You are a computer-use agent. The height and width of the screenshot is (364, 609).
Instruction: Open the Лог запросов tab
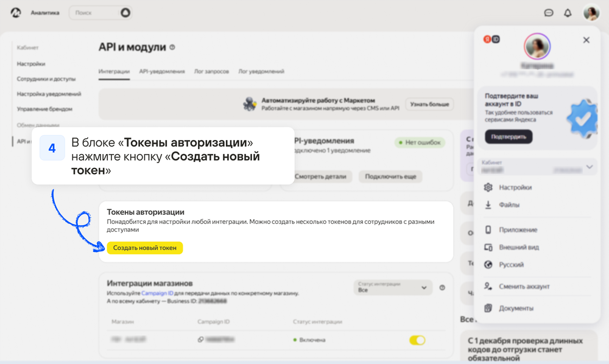click(x=212, y=71)
